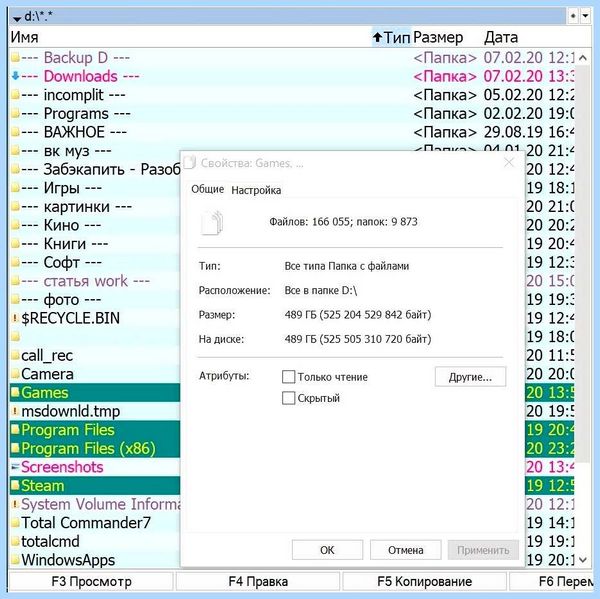The width and height of the screenshot is (600, 599).
Task: Sort by the Тип column header
Action: coord(391,38)
